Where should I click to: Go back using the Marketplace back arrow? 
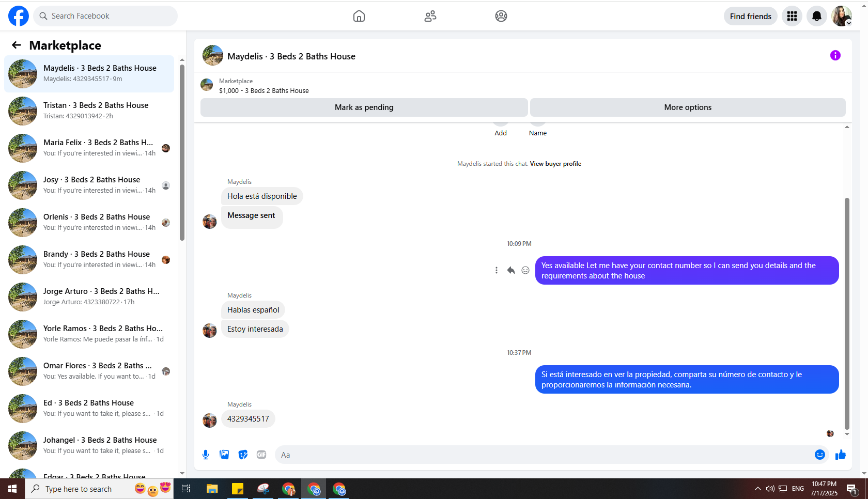click(x=17, y=45)
